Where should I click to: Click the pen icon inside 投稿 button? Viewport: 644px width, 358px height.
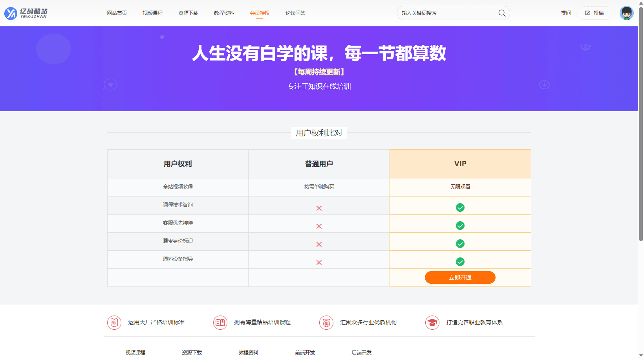[x=587, y=13]
